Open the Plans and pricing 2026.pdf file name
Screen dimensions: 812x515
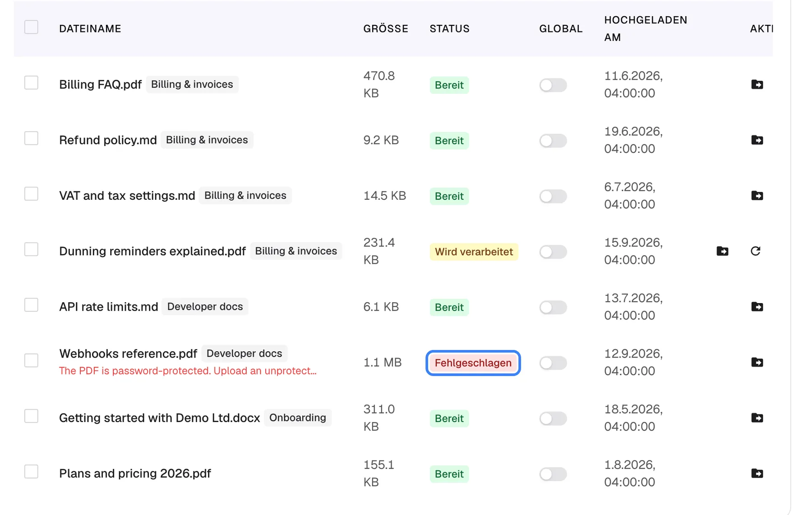[135, 474]
